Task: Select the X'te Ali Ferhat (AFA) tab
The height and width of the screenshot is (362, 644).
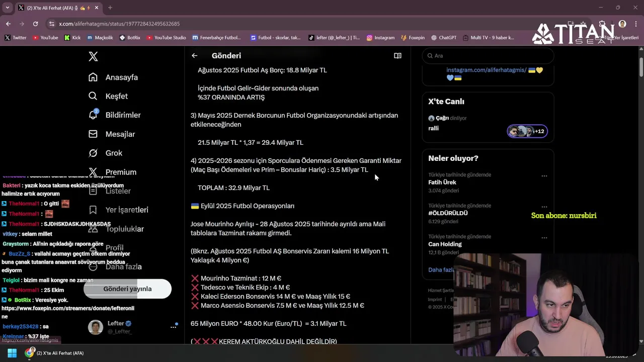Action: point(58,8)
